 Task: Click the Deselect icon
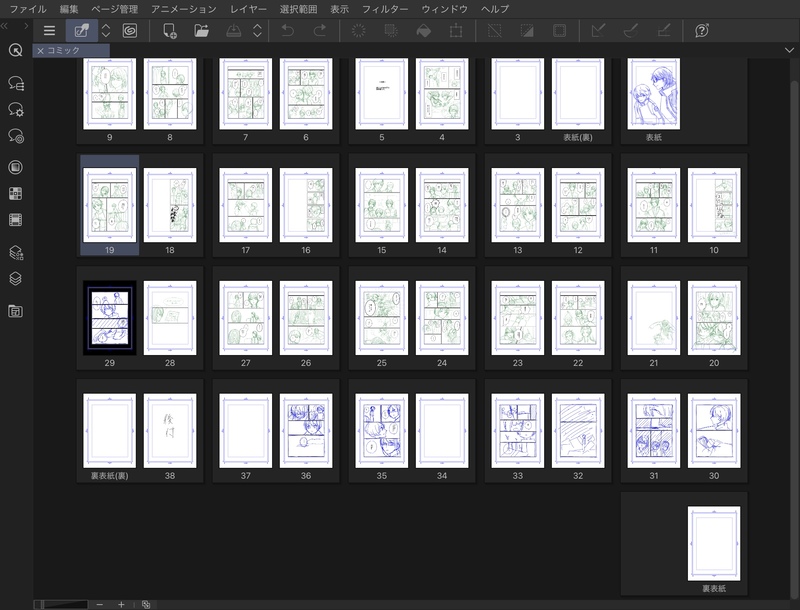(494, 31)
